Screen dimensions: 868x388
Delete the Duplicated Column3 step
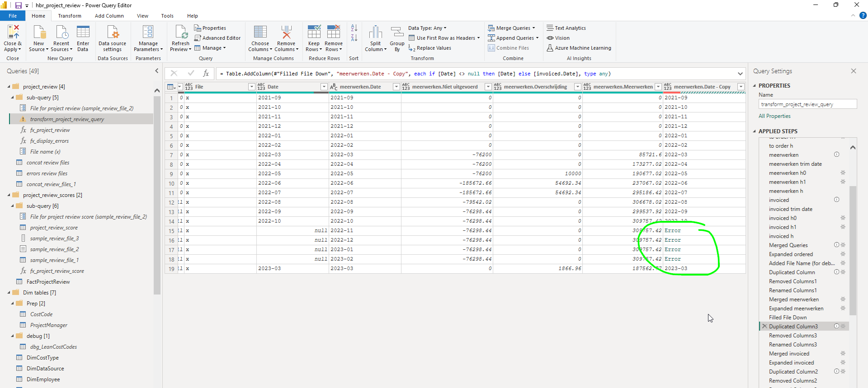[764, 326]
